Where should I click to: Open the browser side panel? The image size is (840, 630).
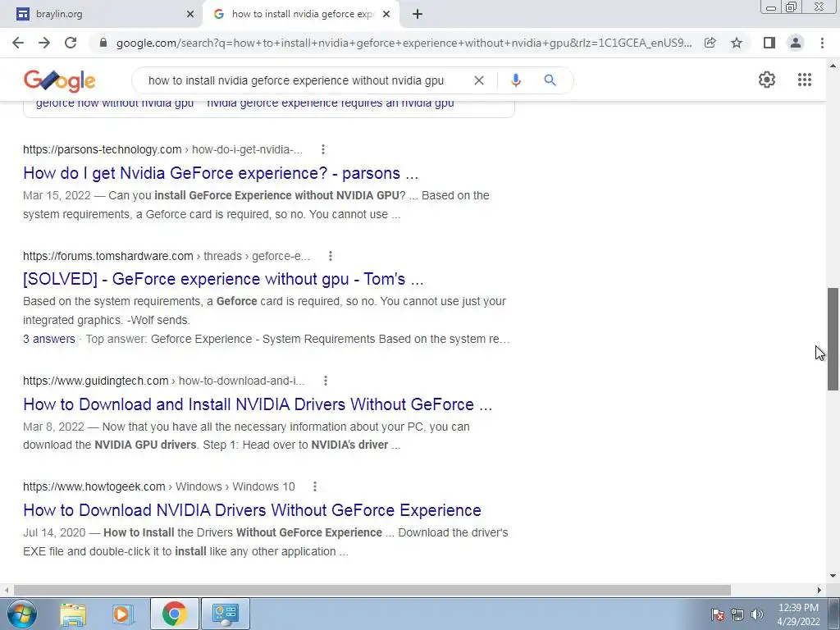(x=769, y=43)
